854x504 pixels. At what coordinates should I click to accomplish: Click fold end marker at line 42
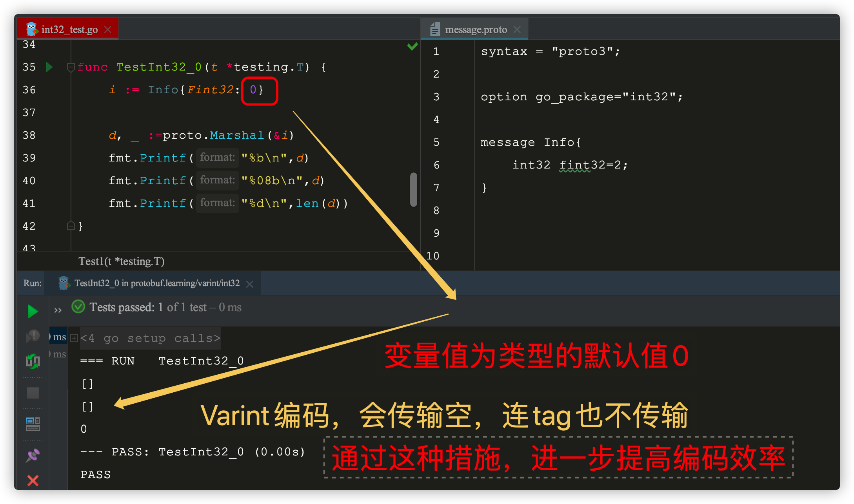[x=71, y=226]
